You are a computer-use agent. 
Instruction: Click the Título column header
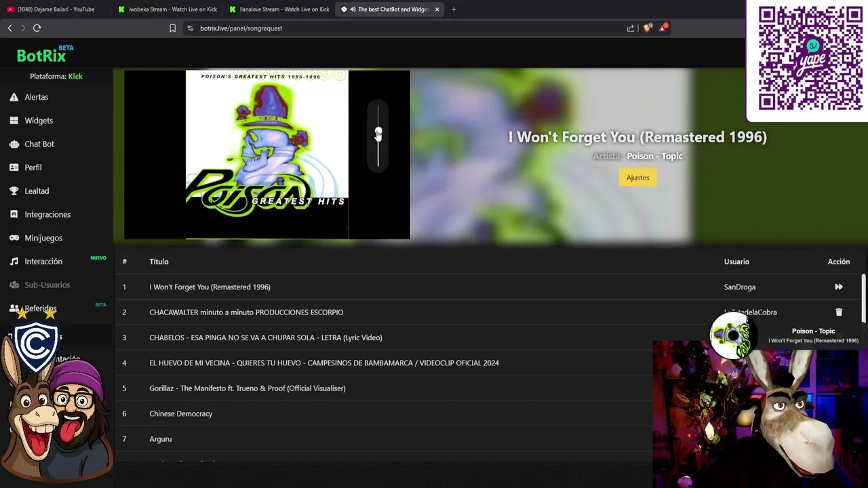click(x=159, y=262)
